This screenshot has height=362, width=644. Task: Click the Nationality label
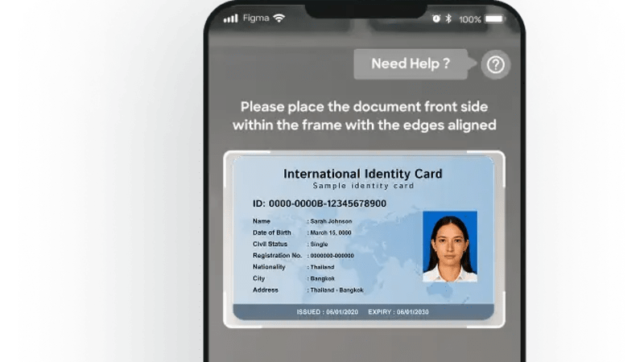click(269, 267)
